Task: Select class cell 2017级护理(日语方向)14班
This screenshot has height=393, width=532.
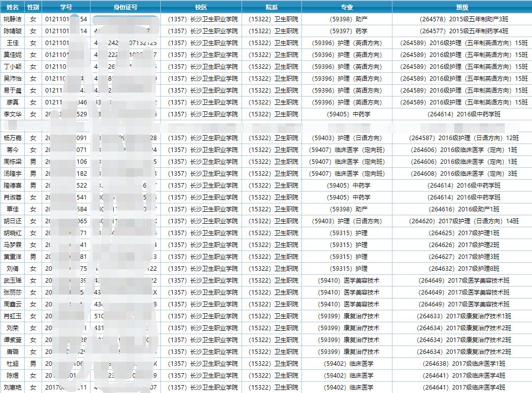Action: 462,221
